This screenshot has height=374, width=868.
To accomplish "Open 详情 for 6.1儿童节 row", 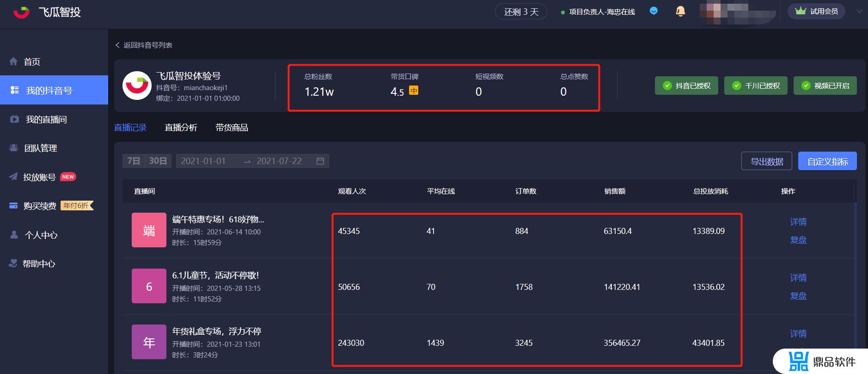I will [x=798, y=278].
